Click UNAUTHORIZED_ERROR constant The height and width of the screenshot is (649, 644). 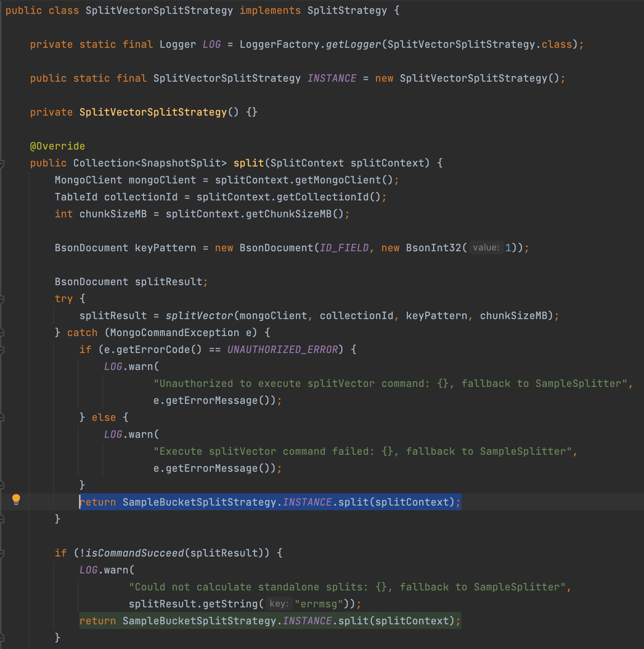point(282,350)
